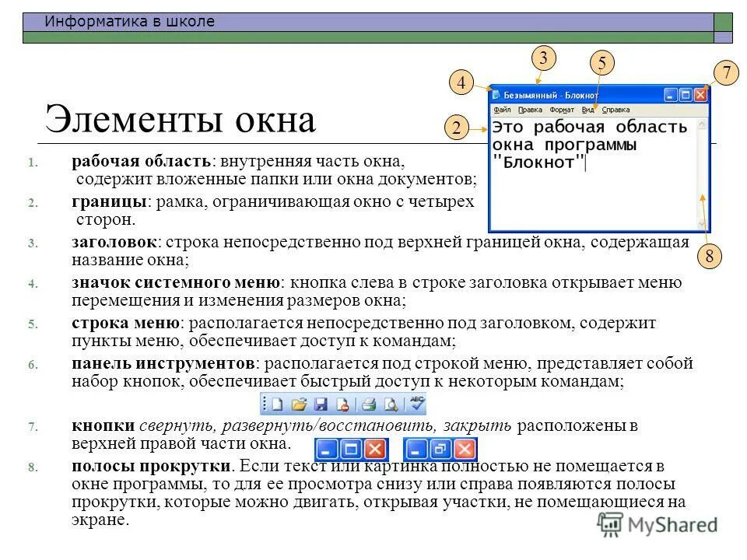Viewport: 747px width, 560px height.
Task: Open print preview with the magnifier icon
Action: 391,404
